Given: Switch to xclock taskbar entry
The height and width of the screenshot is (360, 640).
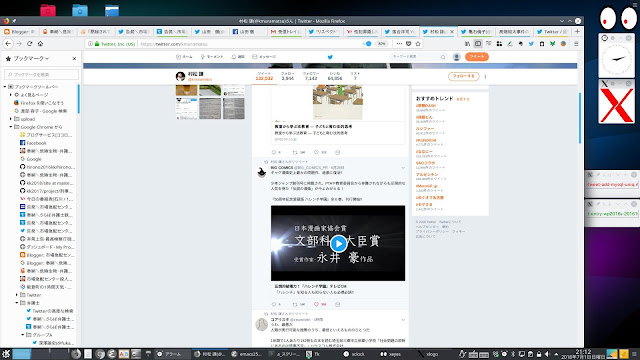Looking at the screenshot, I should (355, 354).
